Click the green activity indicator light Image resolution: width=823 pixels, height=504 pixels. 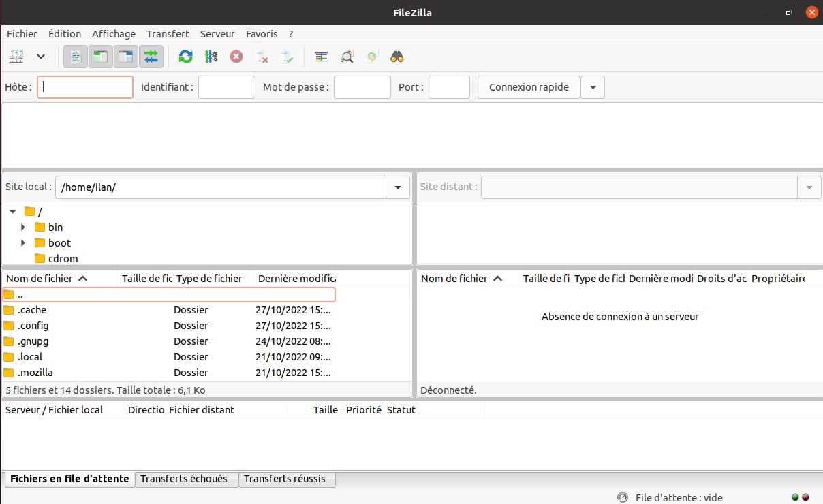(x=796, y=497)
